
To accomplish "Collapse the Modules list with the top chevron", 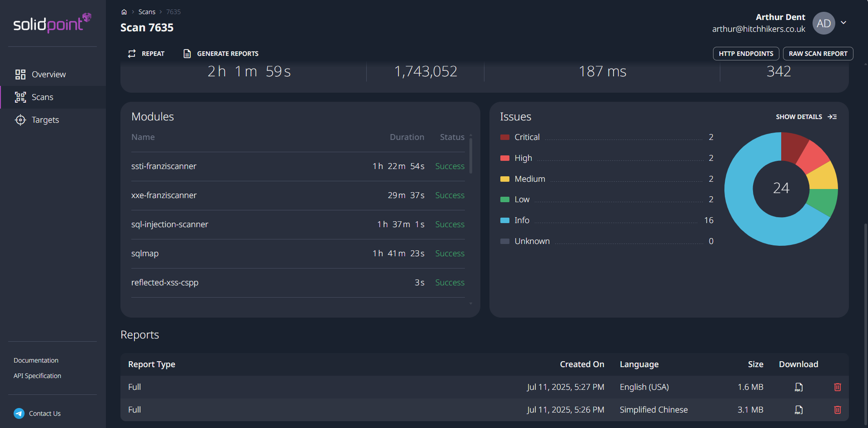I will [x=471, y=136].
